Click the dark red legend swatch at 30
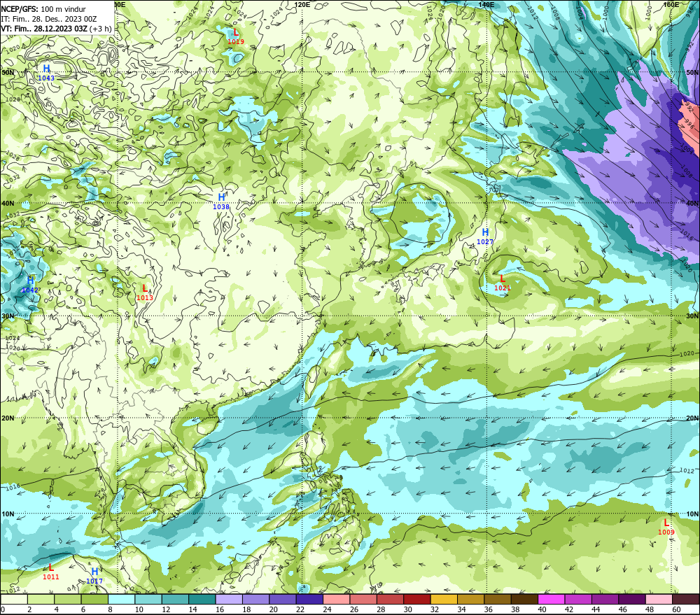This screenshot has height=615, width=700. tap(417, 599)
